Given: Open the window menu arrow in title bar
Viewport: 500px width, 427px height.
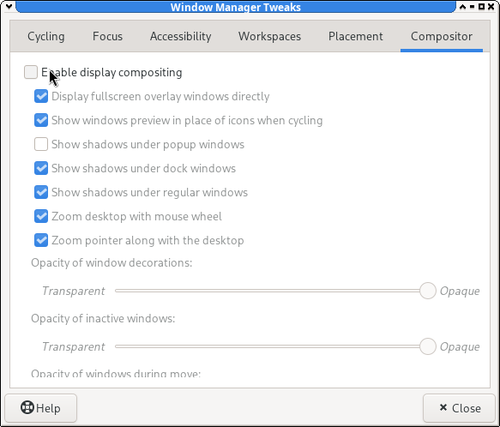Looking at the screenshot, I should tap(9, 6).
